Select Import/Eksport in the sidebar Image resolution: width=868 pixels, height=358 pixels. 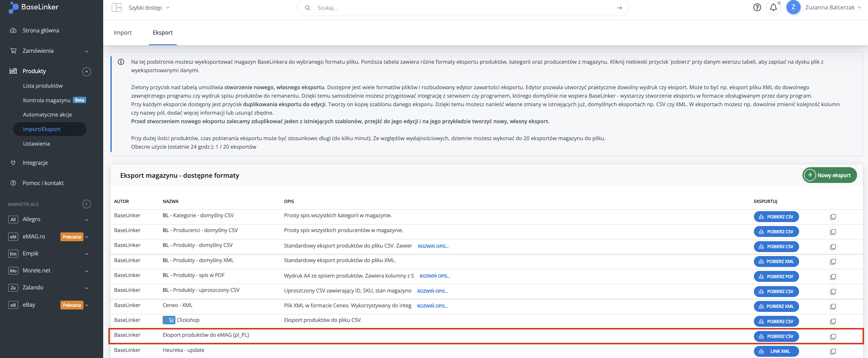tap(50, 129)
